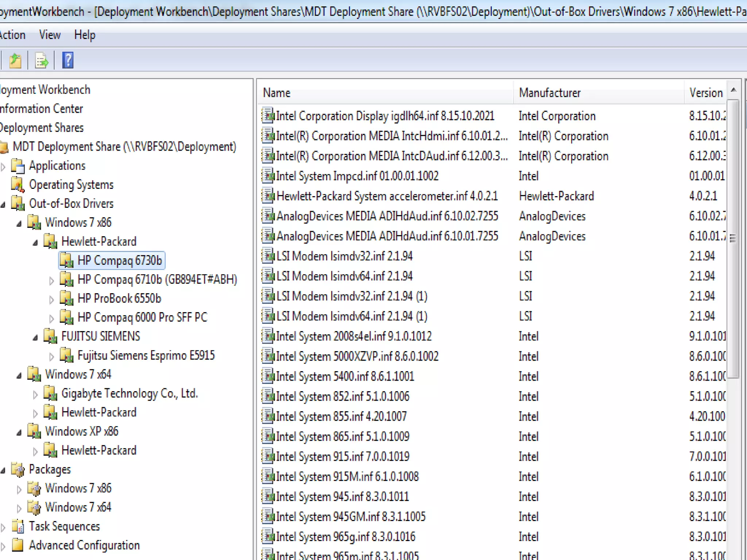The height and width of the screenshot is (560, 747).
Task: Select MDT Deployment Share (\\RVBFS02\Deployment)
Action: 124,147
